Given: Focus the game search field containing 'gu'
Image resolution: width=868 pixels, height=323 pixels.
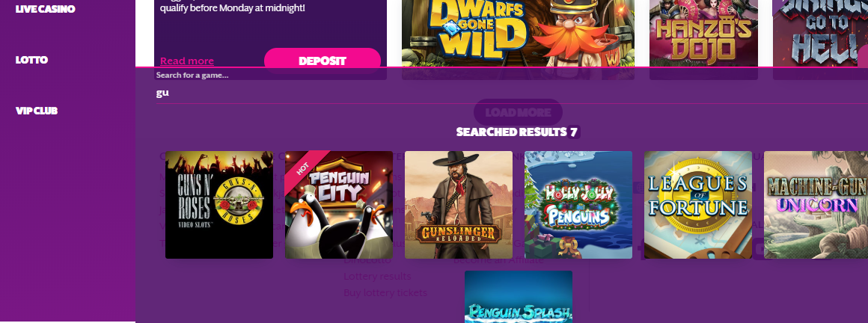Looking at the screenshot, I should [x=512, y=93].
